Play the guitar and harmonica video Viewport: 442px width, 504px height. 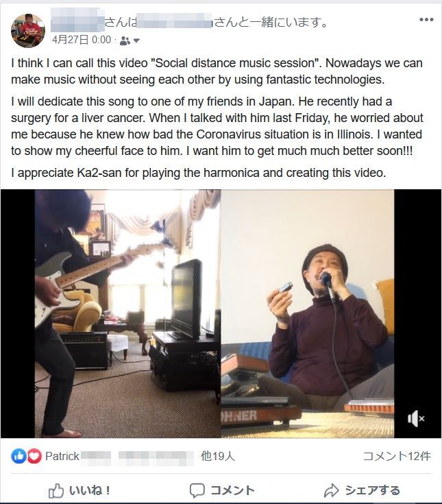click(x=221, y=313)
